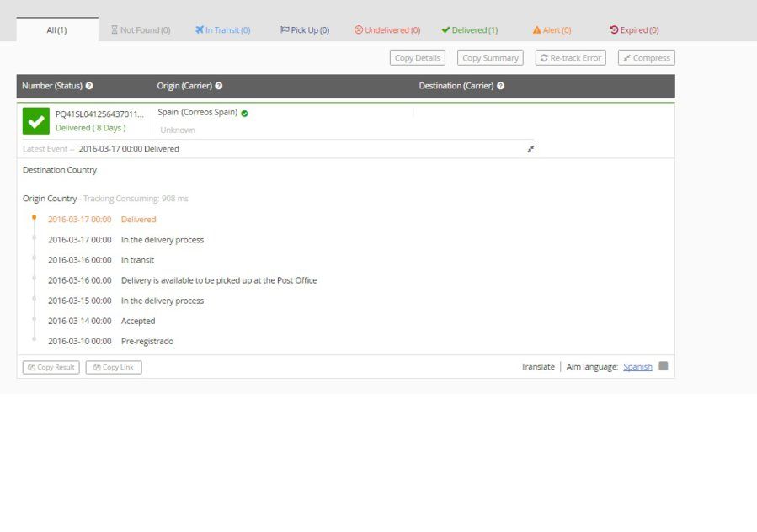The width and height of the screenshot is (757, 532).
Task: Click latest event 2016-03-17 00:00 Delivered
Action: 129,149
